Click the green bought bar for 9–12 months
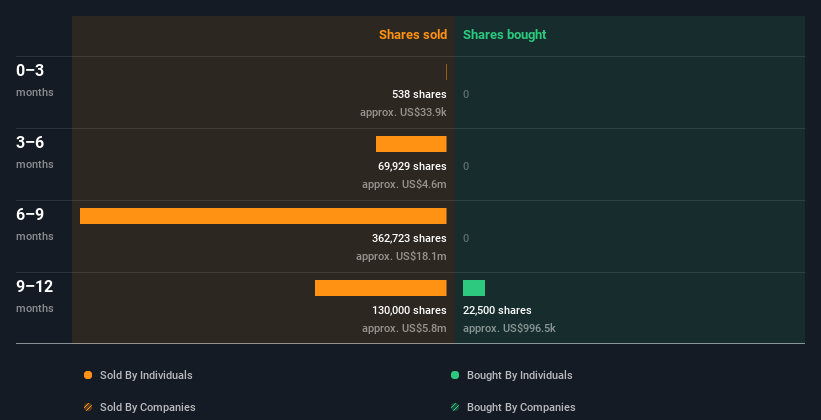Viewport: 821px width, 420px height. (x=474, y=288)
